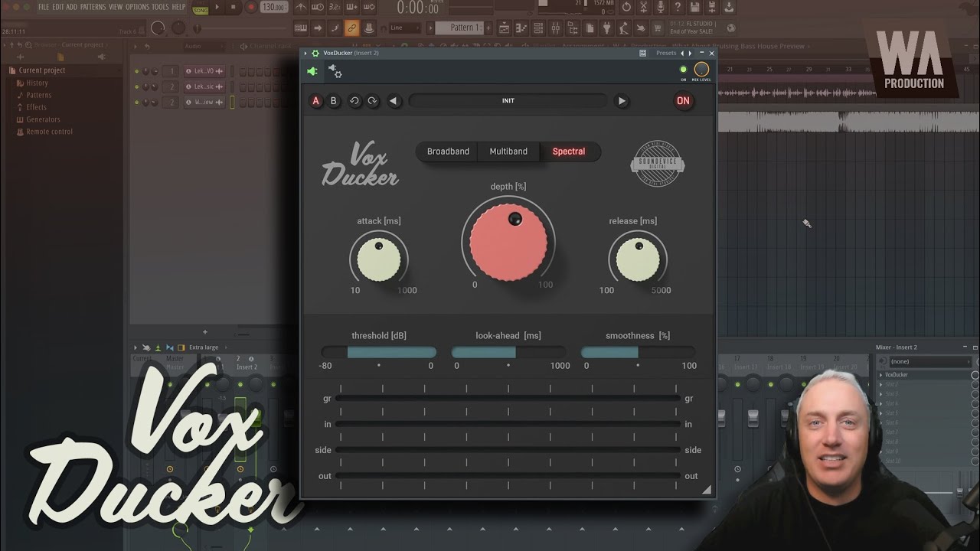This screenshot has width=980, height=551.
Task: Open the VoxDucker plugin options gear
Action: pos(315,53)
